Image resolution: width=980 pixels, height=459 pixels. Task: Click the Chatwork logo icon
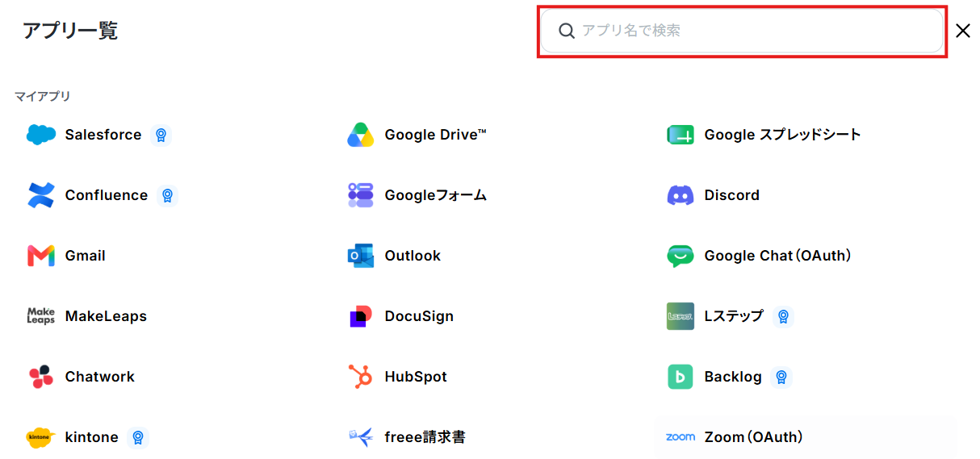(x=40, y=377)
